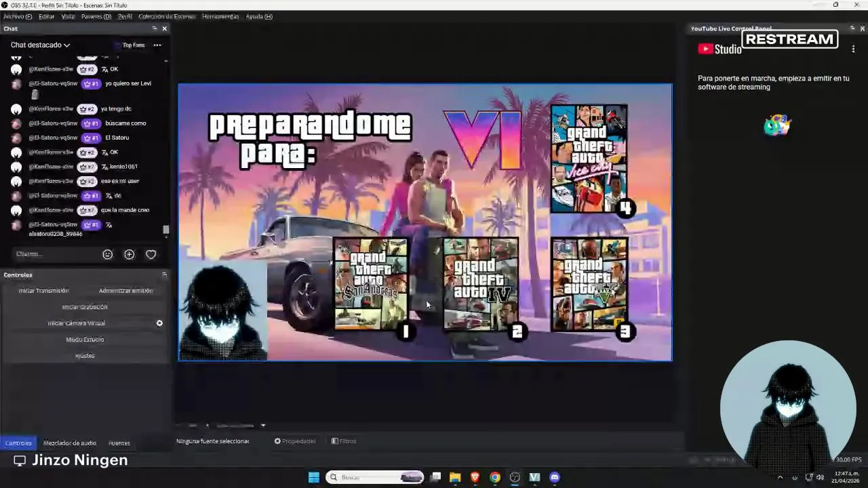Open File Explorer from taskbar
Viewport: 868px width, 488px height.
click(x=455, y=477)
